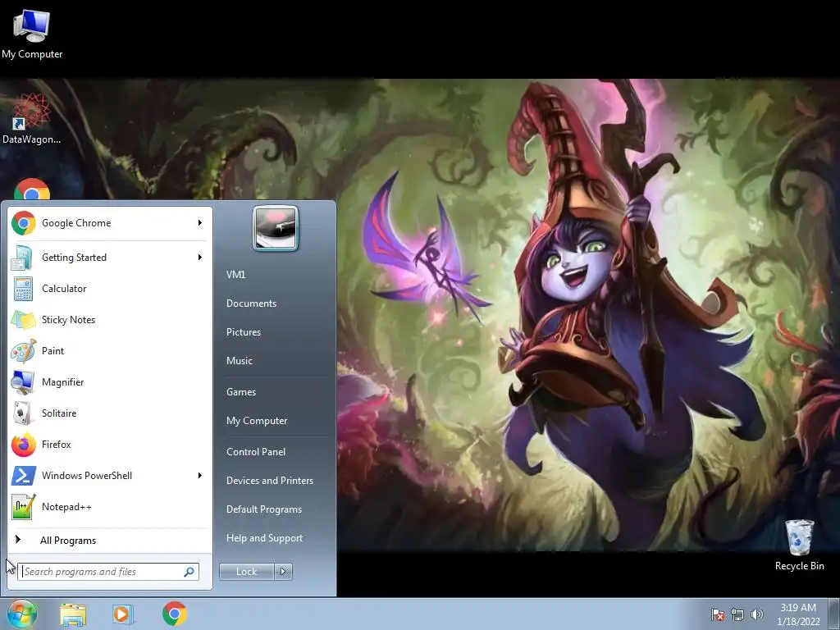This screenshot has height=630, width=840.
Task: Click the Notepad++ label text
Action: click(x=66, y=507)
